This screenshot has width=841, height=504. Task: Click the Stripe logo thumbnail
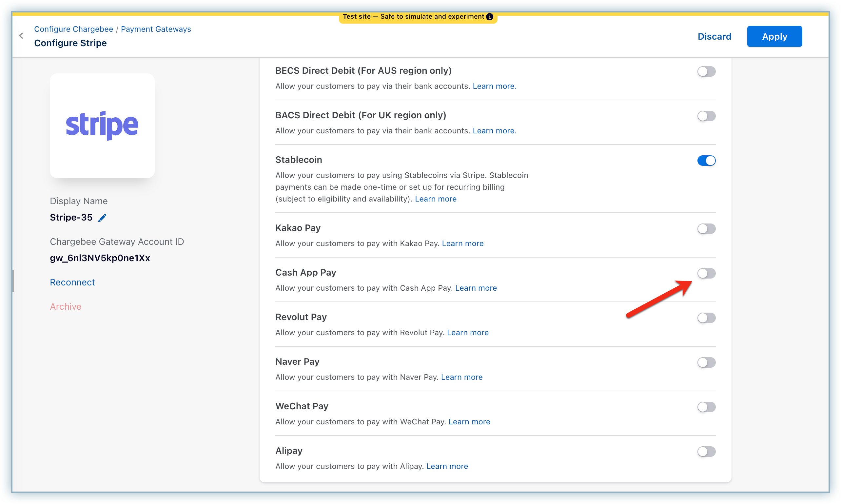[102, 126]
